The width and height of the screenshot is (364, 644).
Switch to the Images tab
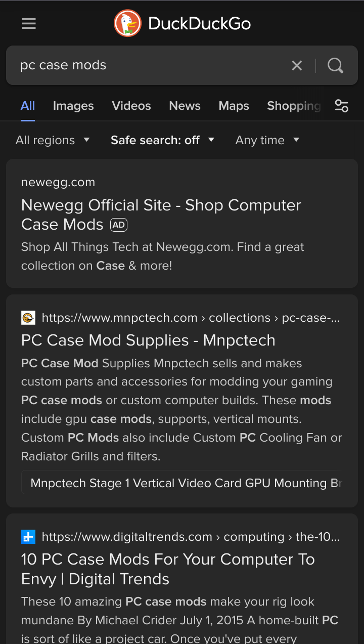click(x=73, y=106)
